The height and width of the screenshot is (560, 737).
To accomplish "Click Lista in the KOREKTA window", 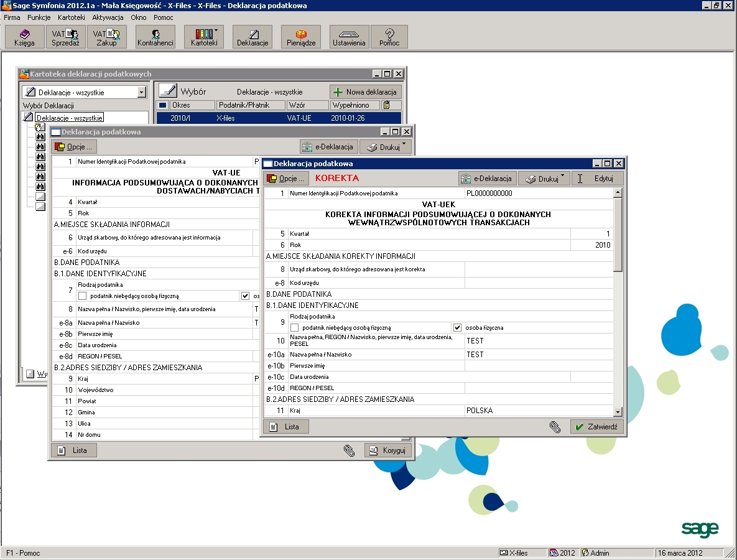I will (285, 426).
